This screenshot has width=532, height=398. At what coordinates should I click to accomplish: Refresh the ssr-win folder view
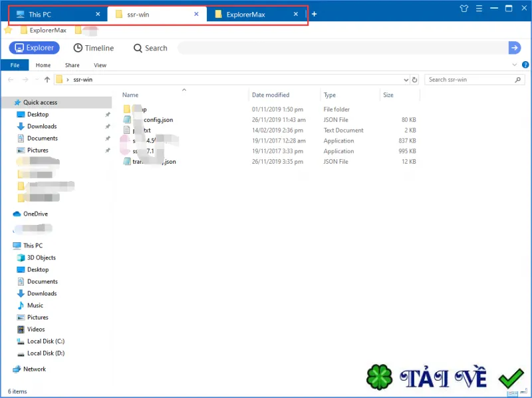(414, 80)
